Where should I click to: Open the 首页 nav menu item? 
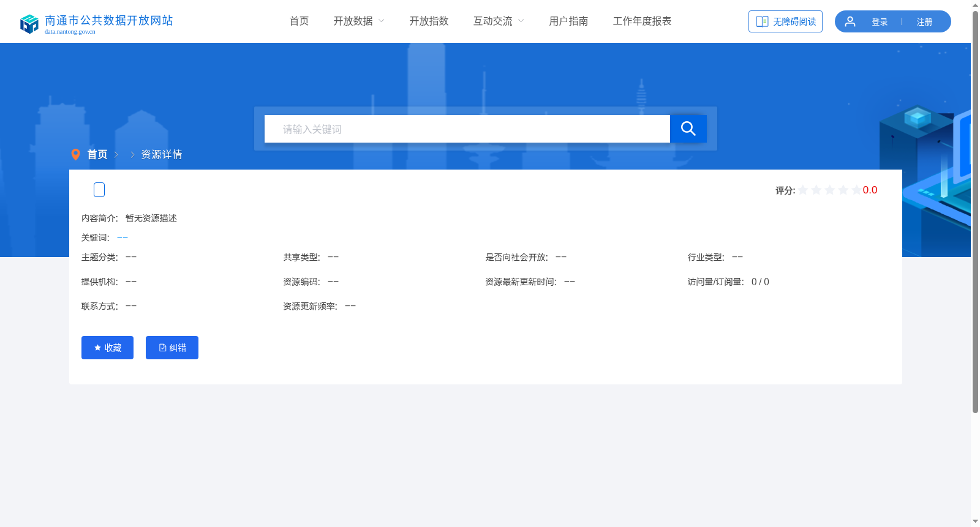click(299, 21)
